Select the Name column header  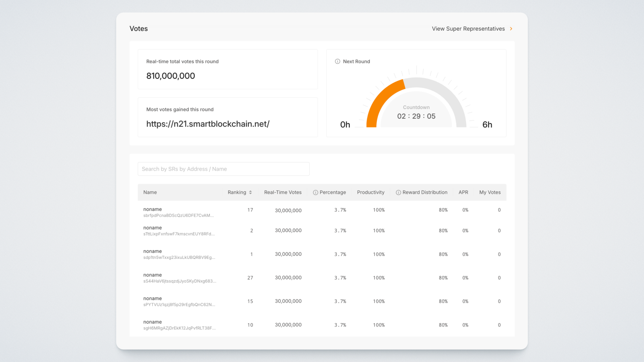150,192
